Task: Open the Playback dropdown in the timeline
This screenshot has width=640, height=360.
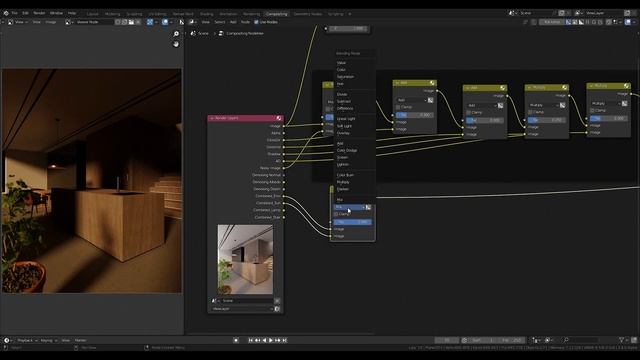Action: click(27, 340)
